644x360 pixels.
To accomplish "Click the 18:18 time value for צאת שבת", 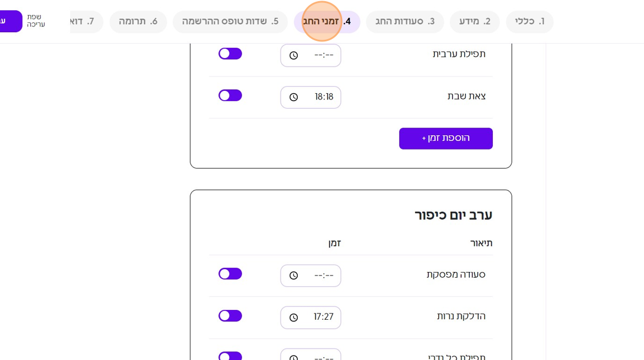I will coord(324,97).
